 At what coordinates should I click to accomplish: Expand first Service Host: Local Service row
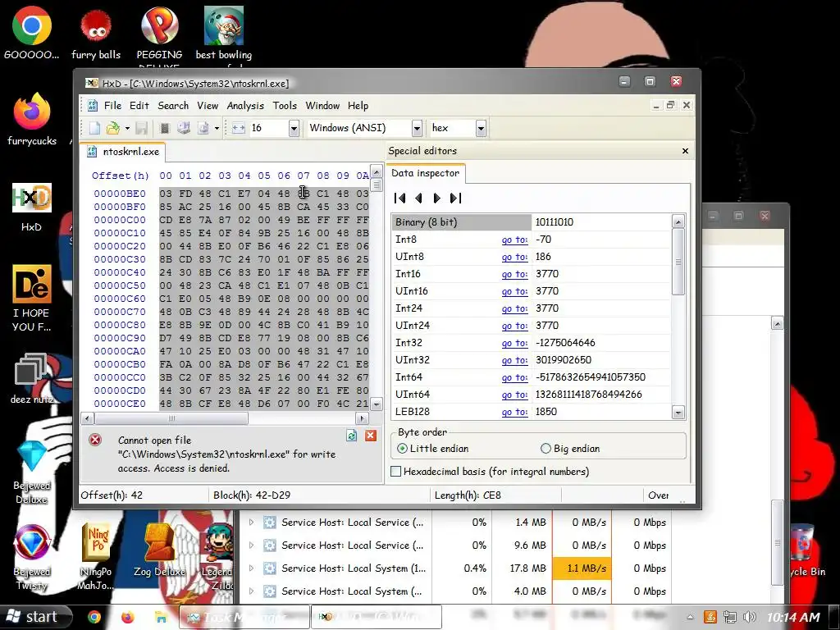[251, 523]
